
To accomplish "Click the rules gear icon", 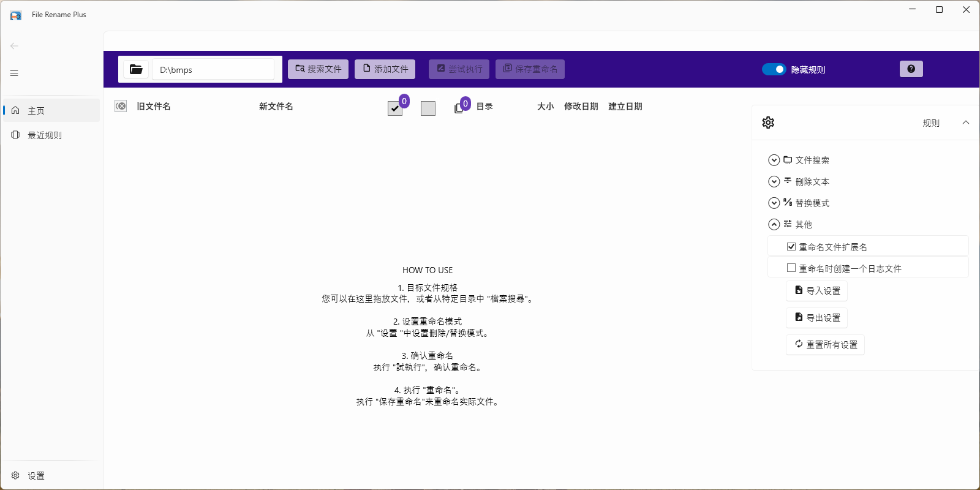I will click(x=768, y=123).
